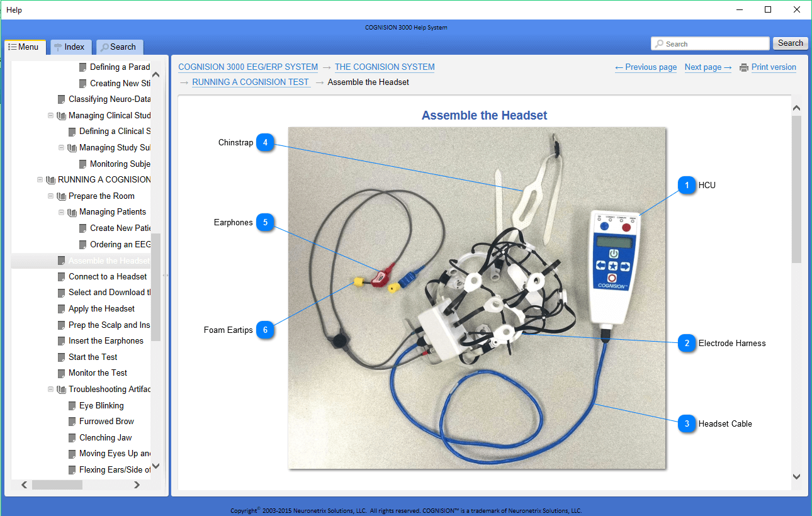
Task: Open Flexing Ears/Side topic
Action: pos(115,469)
